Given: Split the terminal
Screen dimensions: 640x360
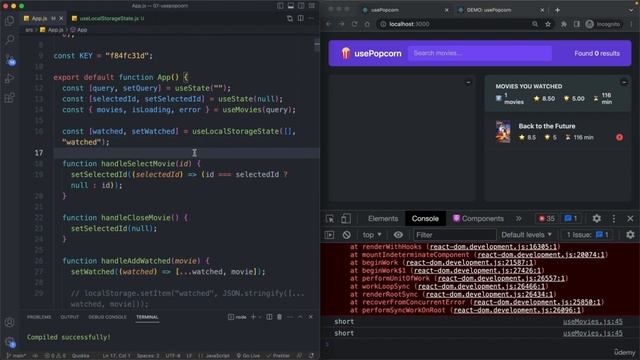Looking at the screenshot, I should coord(269,317).
